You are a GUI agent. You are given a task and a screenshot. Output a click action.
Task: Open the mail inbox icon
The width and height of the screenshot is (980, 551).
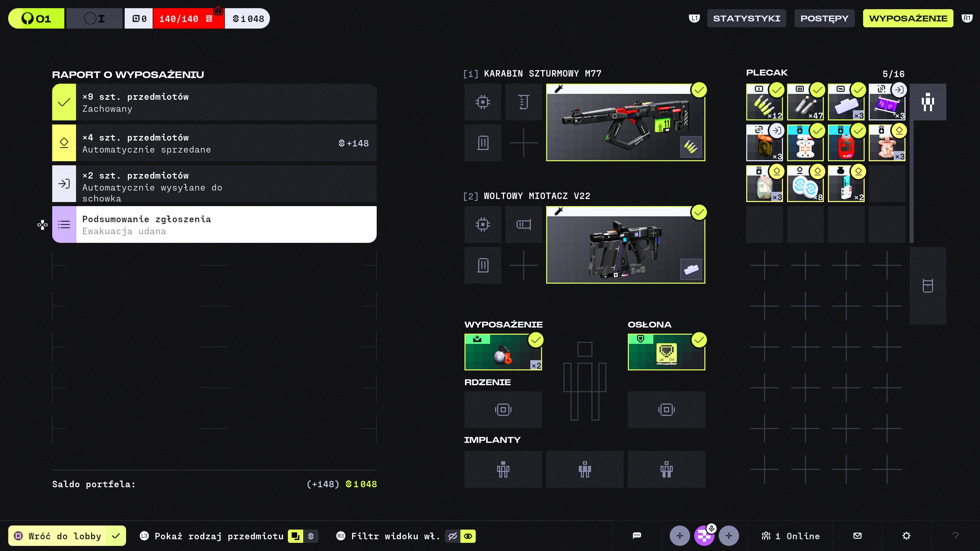(x=857, y=536)
